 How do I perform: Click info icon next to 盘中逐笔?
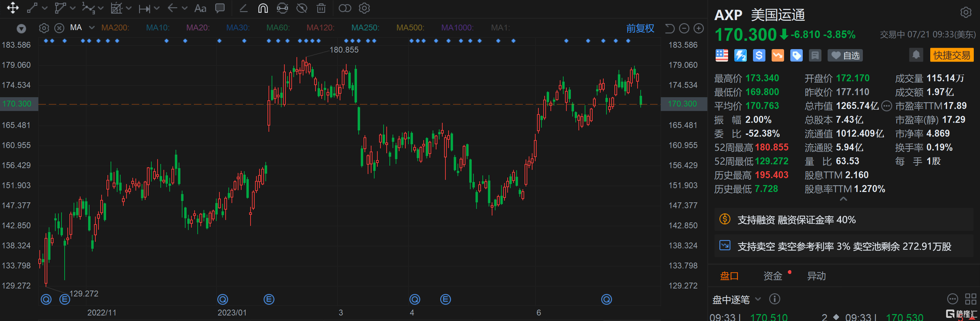tap(774, 299)
